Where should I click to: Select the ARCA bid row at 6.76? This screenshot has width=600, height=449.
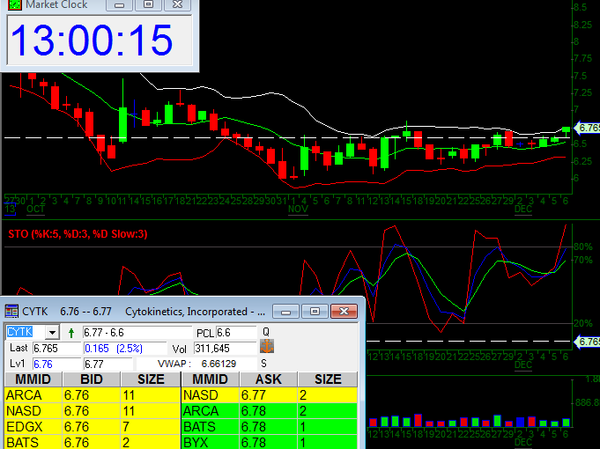pyautogui.click(x=90, y=395)
